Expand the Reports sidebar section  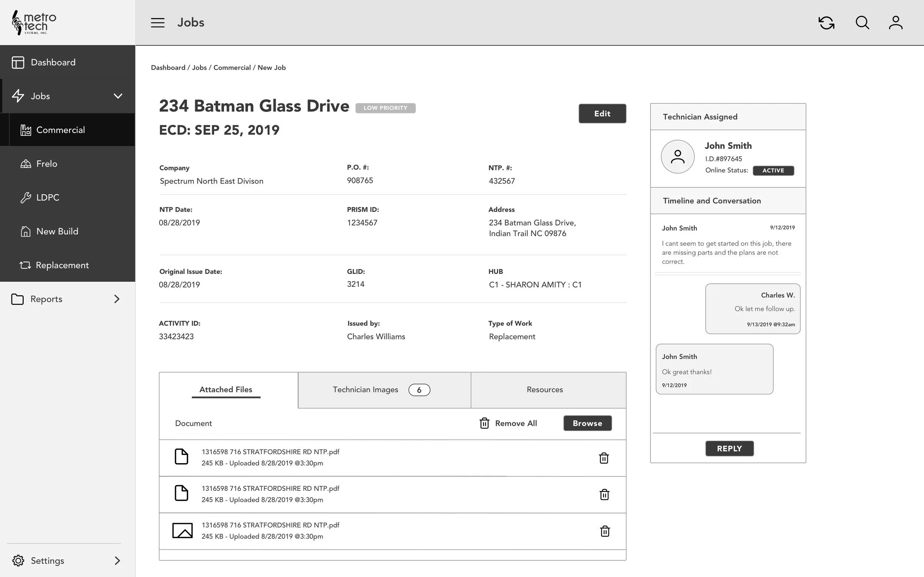[117, 299]
